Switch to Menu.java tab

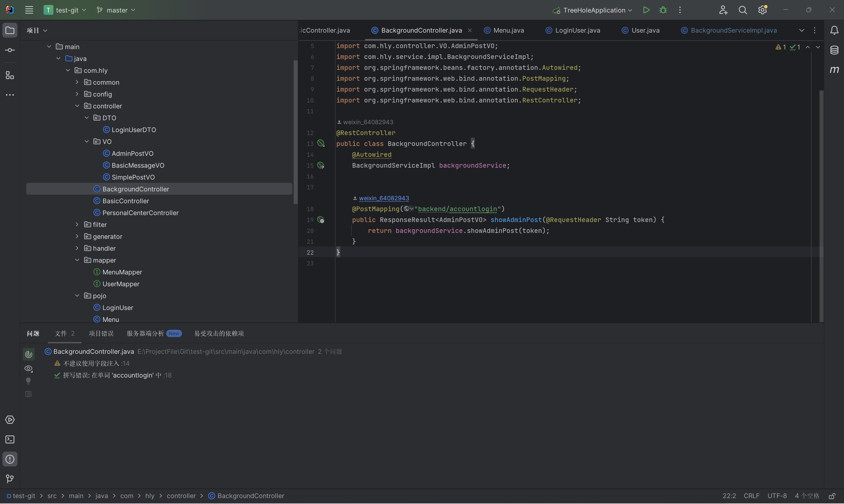coord(504,31)
